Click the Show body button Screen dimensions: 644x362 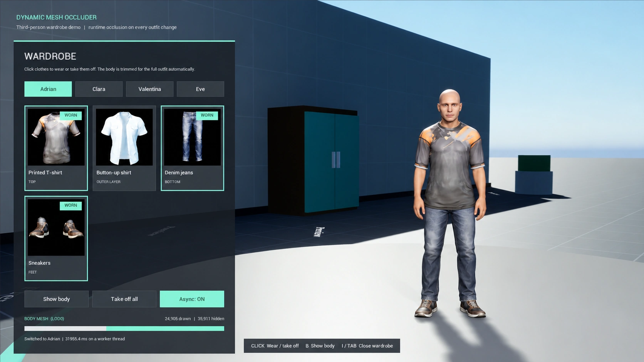coord(56,299)
